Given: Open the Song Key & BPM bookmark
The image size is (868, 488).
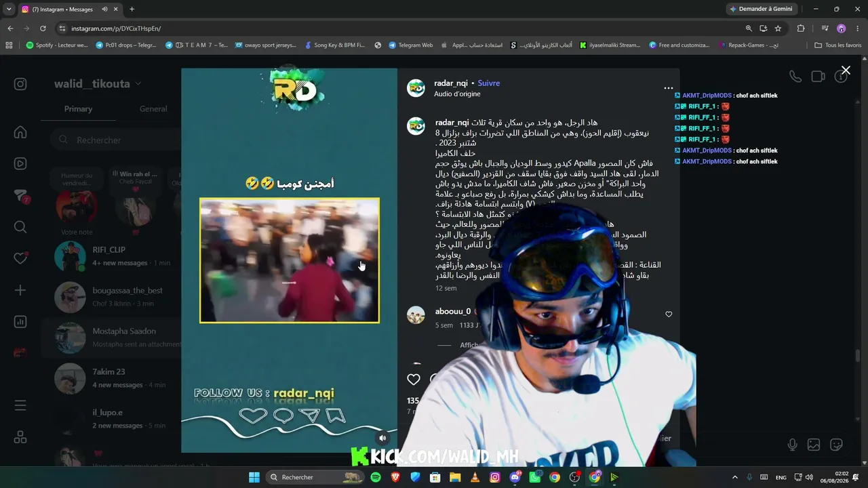Looking at the screenshot, I should coord(334,45).
